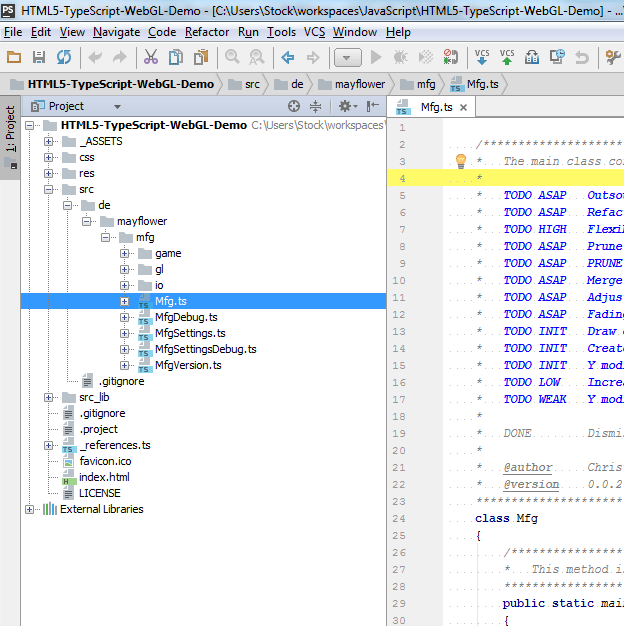
Task: Click the Run play icon
Action: coord(376,57)
